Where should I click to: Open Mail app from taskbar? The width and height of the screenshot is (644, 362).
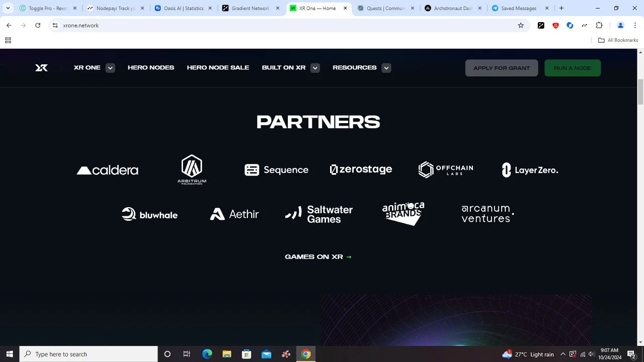click(266, 354)
